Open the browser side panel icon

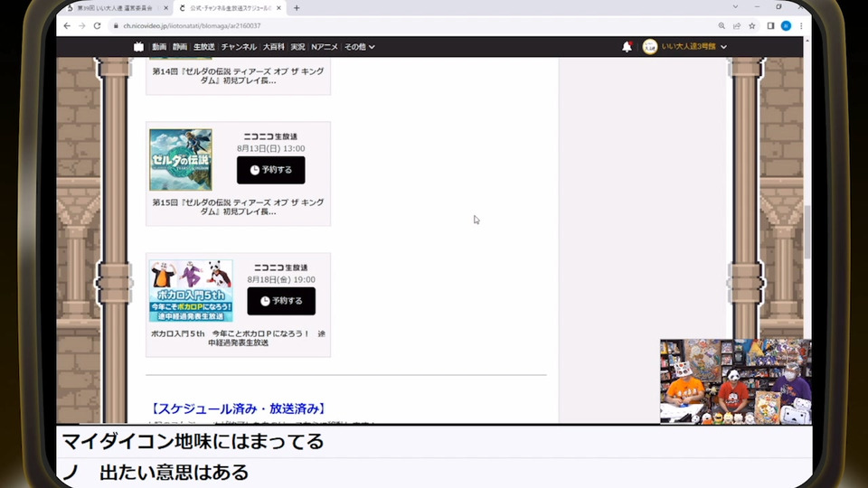770,26
